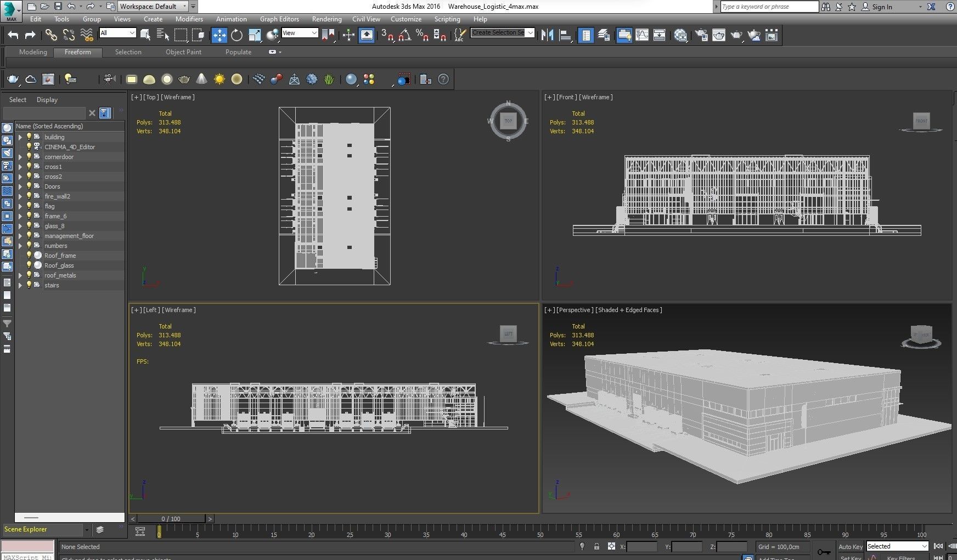This screenshot has width=957, height=560.
Task: Open Render Setup icon
Action: (701, 35)
